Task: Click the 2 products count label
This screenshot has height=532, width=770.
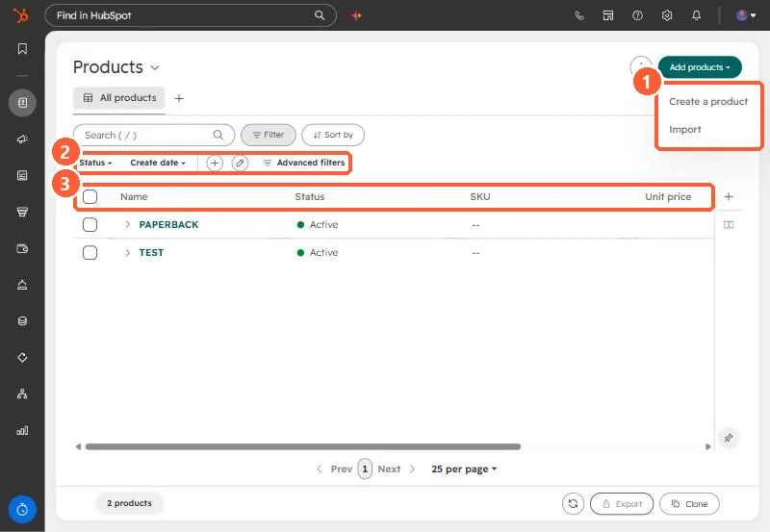Action: [130, 503]
